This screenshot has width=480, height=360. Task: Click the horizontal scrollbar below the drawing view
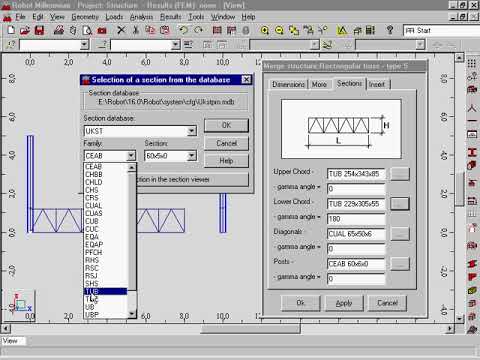[228, 329]
